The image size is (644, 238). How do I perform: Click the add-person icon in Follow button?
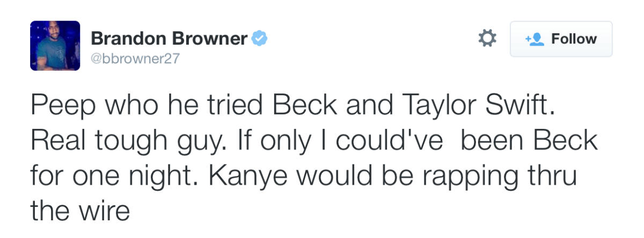(535, 39)
